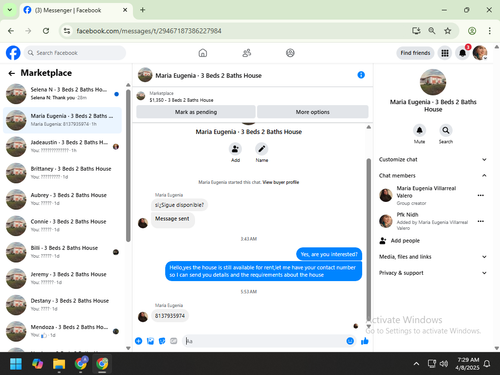Open the clock showing 7:29 AM
Viewport: 500px width, 375px height.
click(x=467, y=364)
